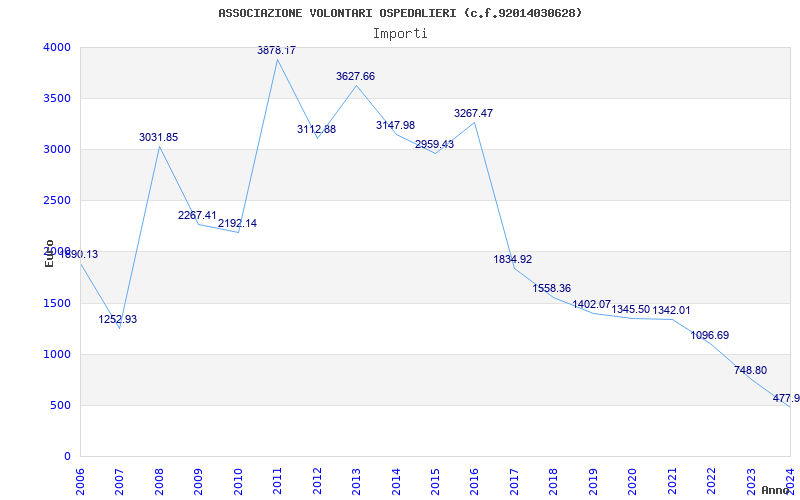Click the 2022 year axis label

[x=711, y=480]
